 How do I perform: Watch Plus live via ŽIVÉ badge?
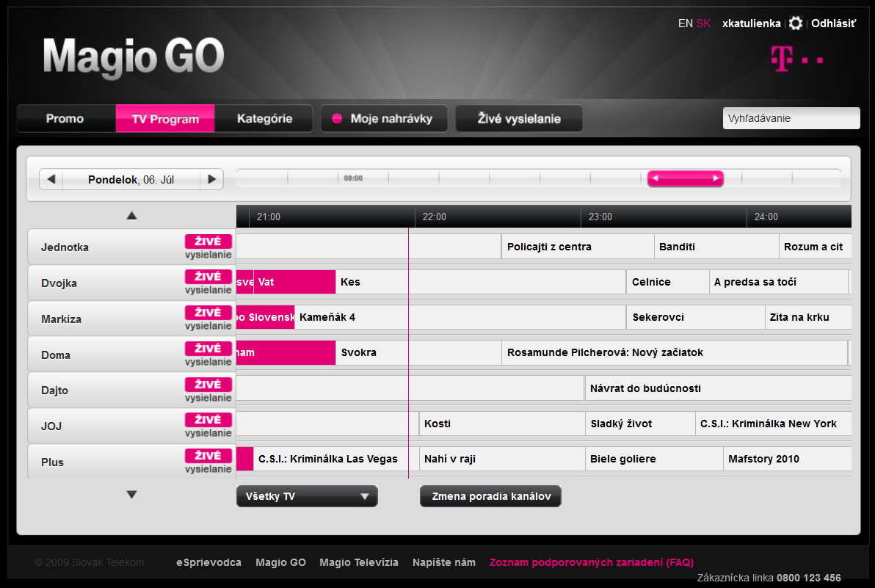click(x=208, y=455)
